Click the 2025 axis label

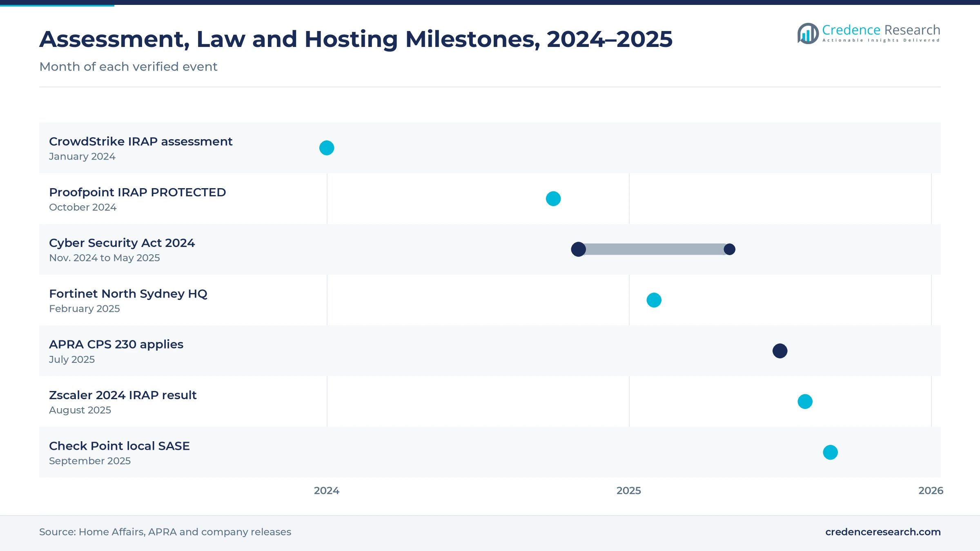pos(629,491)
